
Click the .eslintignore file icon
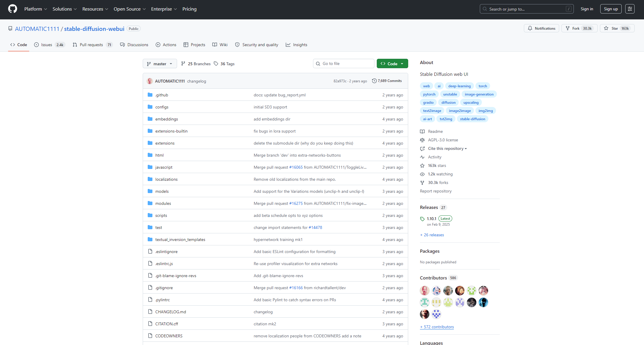150,251
